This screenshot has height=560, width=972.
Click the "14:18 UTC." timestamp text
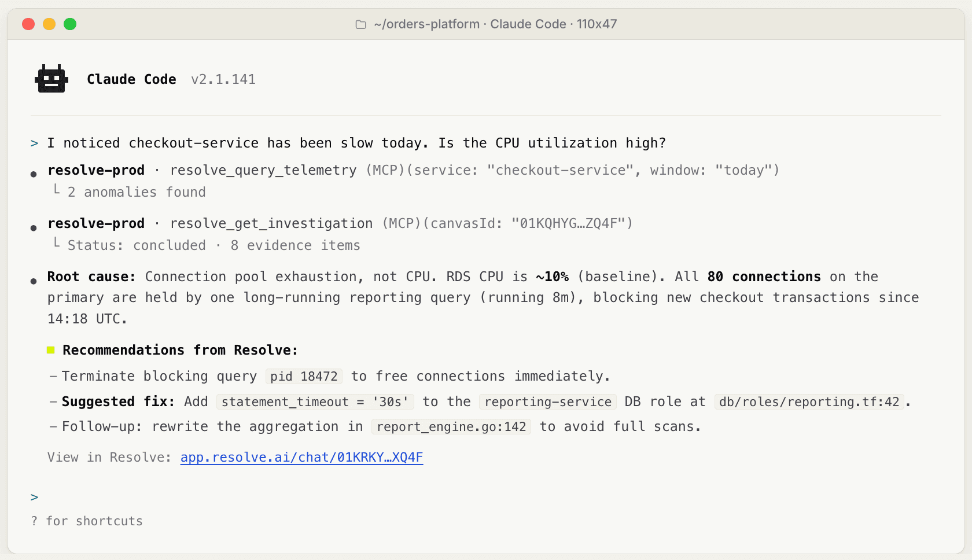tap(87, 319)
